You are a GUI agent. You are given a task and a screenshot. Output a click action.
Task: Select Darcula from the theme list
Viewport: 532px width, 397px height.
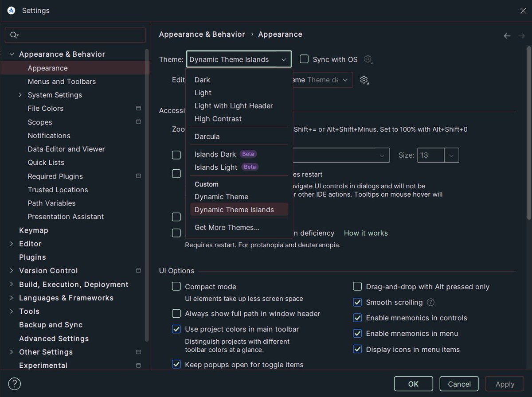click(x=207, y=136)
